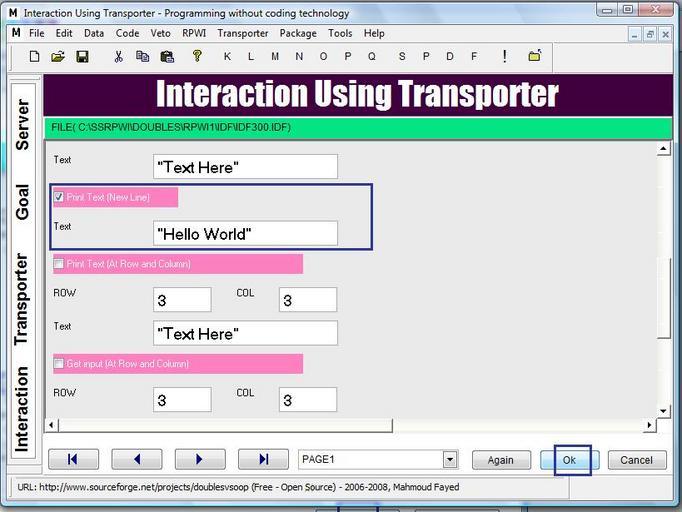Image resolution: width=682 pixels, height=512 pixels.
Task: Click the vertical scrollbar down arrow
Action: [662, 411]
